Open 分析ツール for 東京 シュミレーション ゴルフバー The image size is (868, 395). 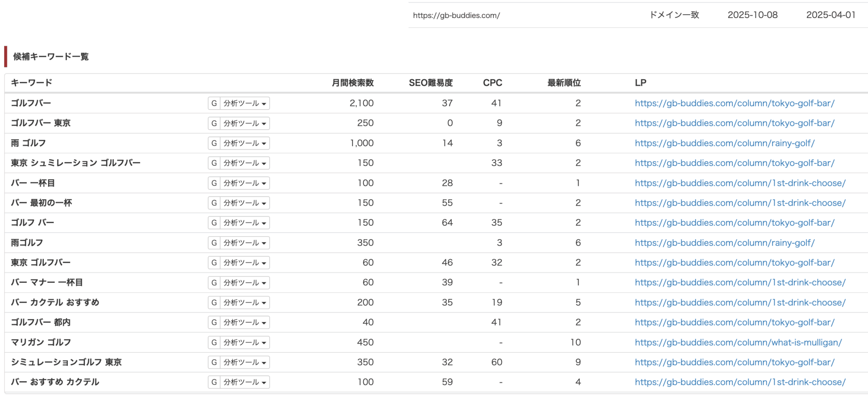pyautogui.click(x=245, y=163)
